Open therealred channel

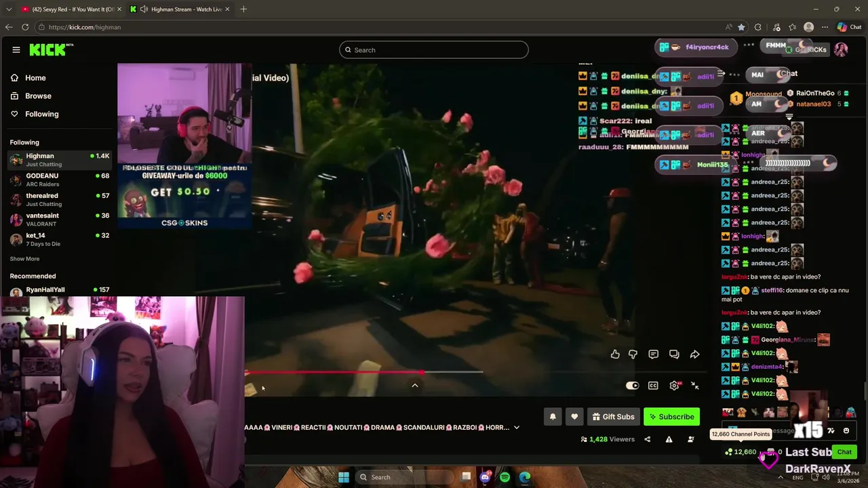point(60,199)
